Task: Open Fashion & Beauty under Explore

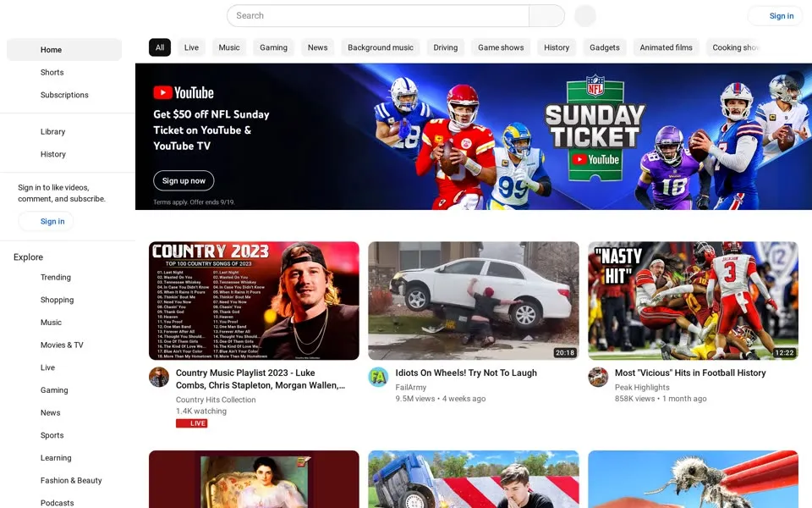Action: 64,481
